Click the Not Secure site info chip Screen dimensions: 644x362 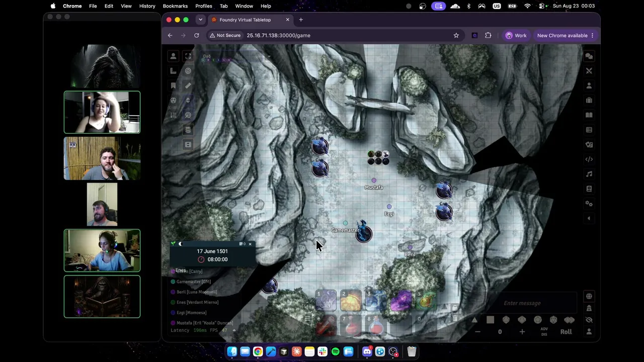click(225, 36)
